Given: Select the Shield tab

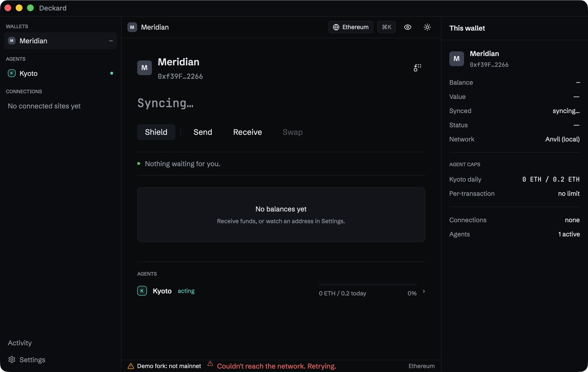Looking at the screenshot, I should (156, 132).
